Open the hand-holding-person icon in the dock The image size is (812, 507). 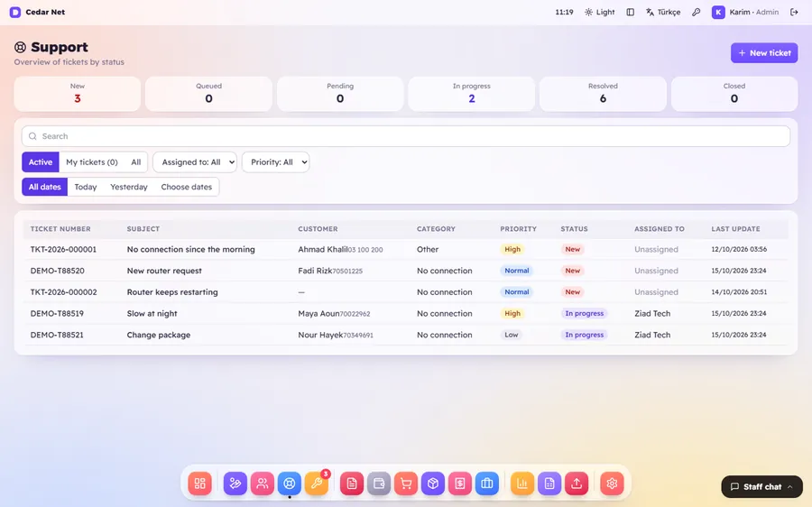(x=235, y=484)
